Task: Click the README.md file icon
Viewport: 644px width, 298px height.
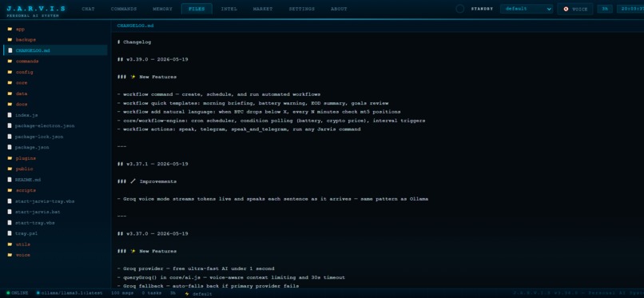Action: (10, 180)
